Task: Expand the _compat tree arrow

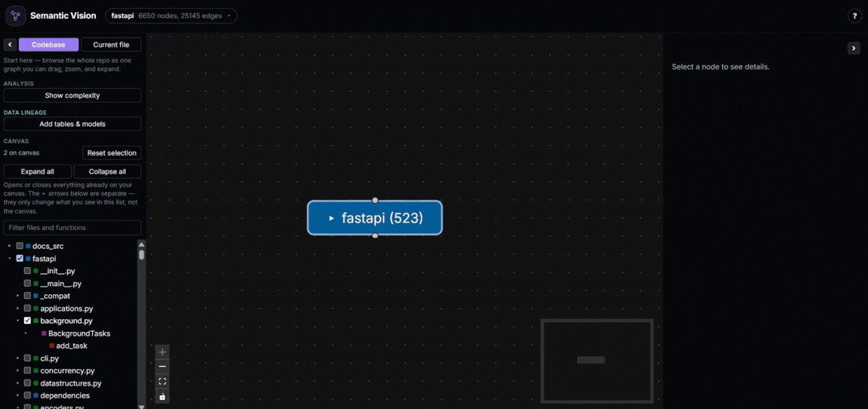Action: [x=17, y=297]
